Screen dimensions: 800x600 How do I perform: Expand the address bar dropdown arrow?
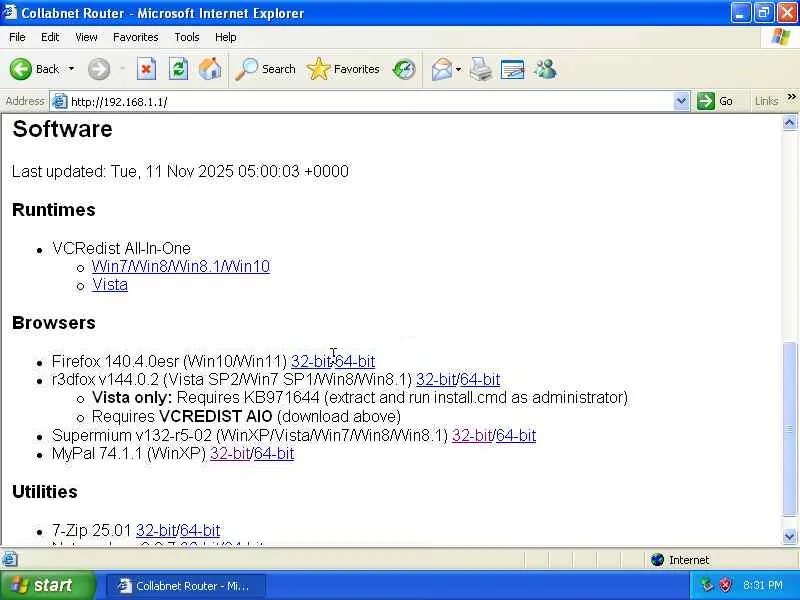pos(681,102)
